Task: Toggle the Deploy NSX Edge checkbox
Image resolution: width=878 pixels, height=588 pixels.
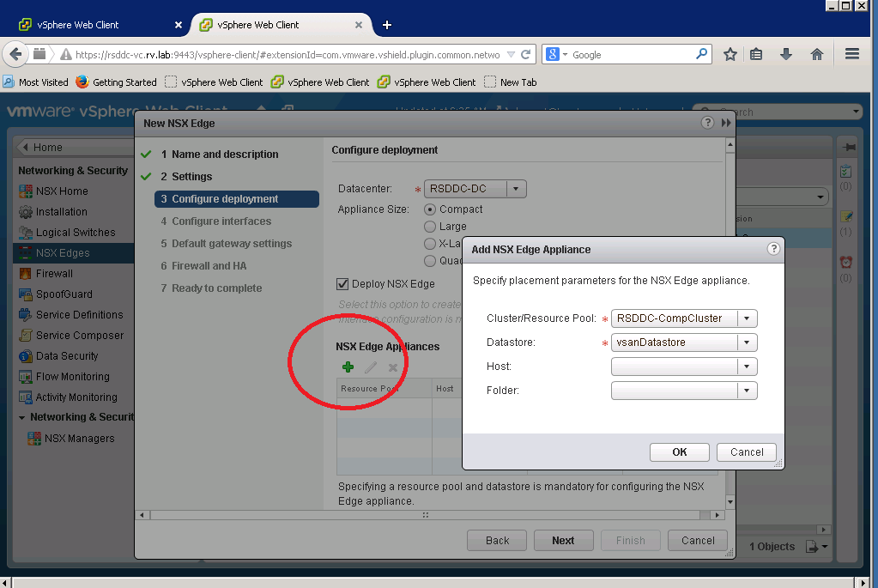Action: 343,284
